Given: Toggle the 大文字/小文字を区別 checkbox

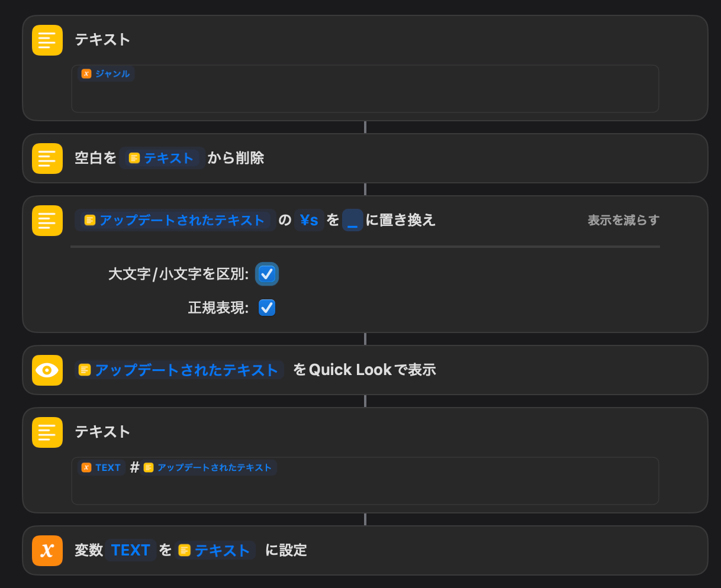Looking at the screenshot, I should pyautogui.click(x=267, y=274).
